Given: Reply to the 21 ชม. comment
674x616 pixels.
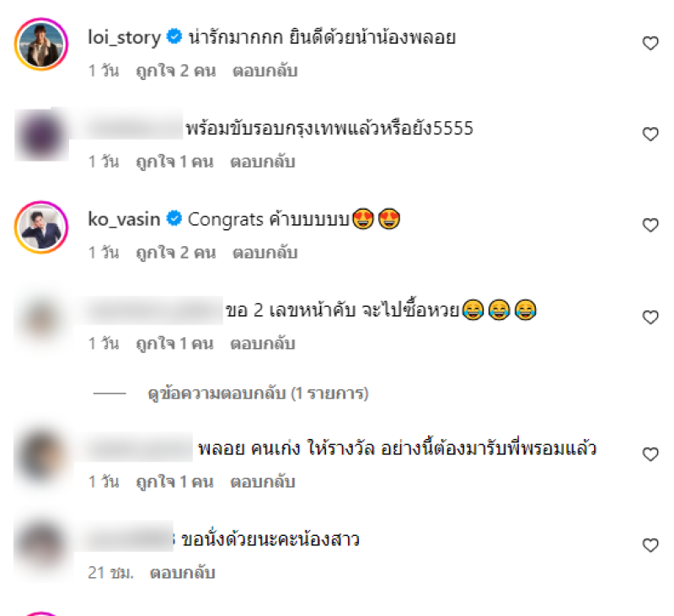Looking at the screenshot, I should [x=182, y=572].
